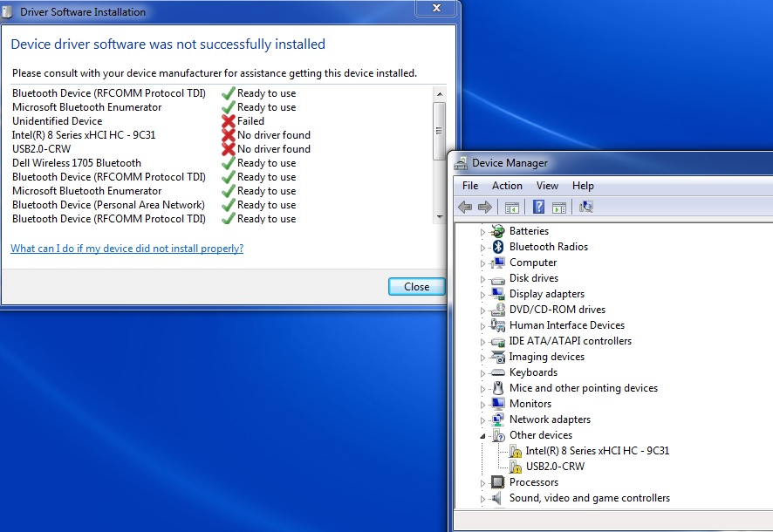This screenshot has height=532, width=773.
Task: Open 'What can I do if my device did not install properly?' link
Action: (127, 249)
